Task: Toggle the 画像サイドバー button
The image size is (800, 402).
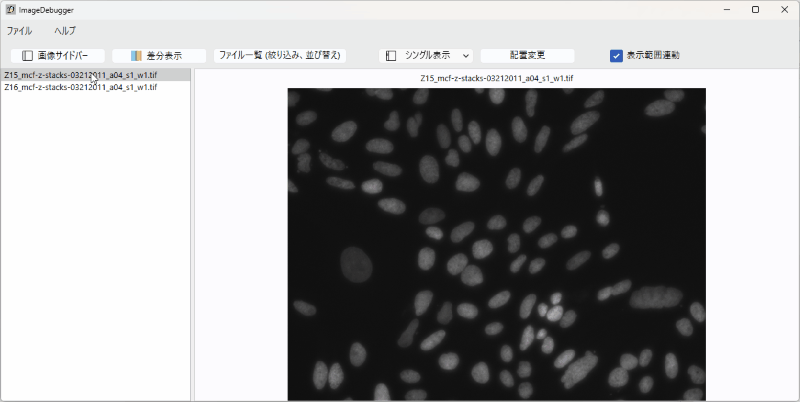Action: click(x=58, y=56)
